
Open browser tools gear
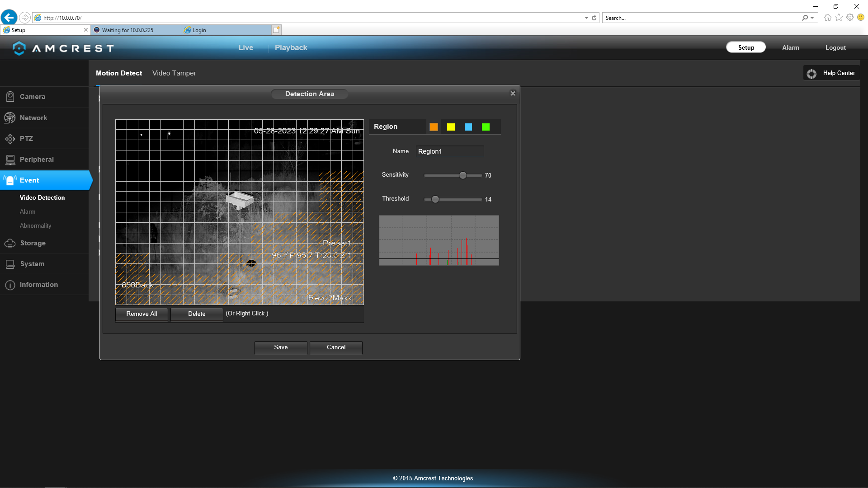point(850,18)
